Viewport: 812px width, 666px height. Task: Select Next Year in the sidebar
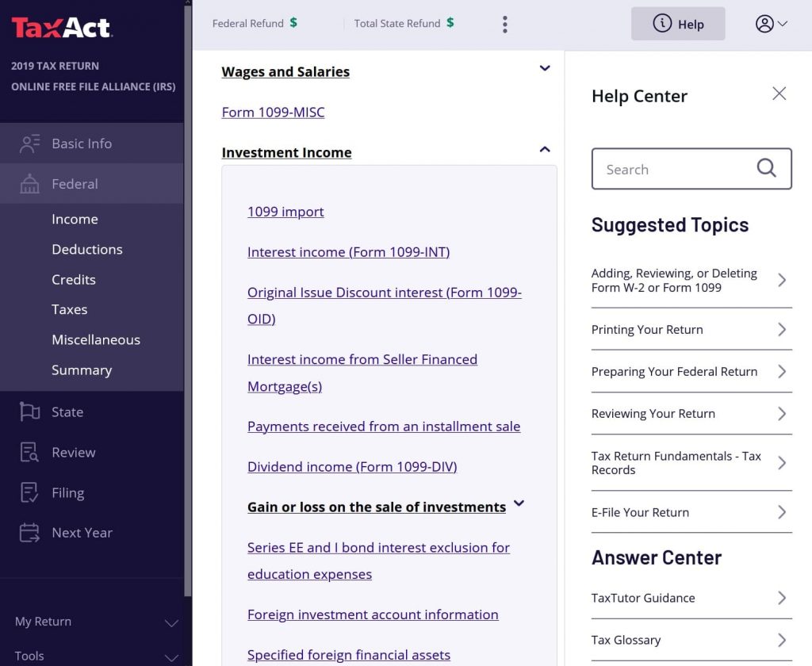coord(92,532)
